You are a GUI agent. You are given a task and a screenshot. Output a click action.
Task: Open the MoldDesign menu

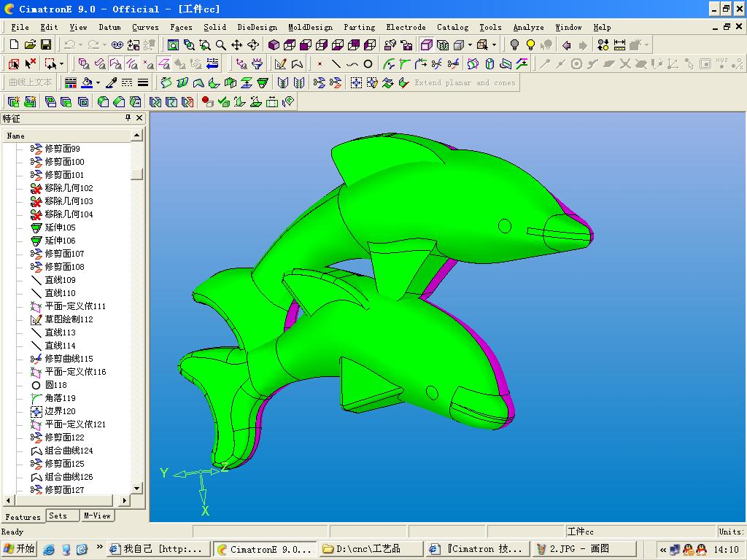(310, 27)
